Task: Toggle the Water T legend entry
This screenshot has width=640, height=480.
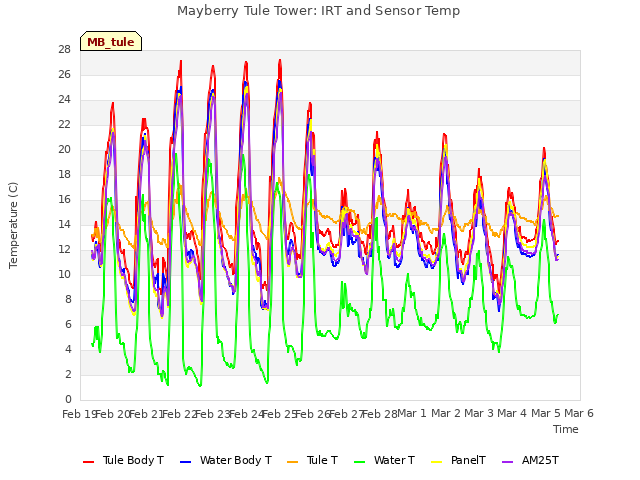Action: pyautogui.click(x=384, y=460)
